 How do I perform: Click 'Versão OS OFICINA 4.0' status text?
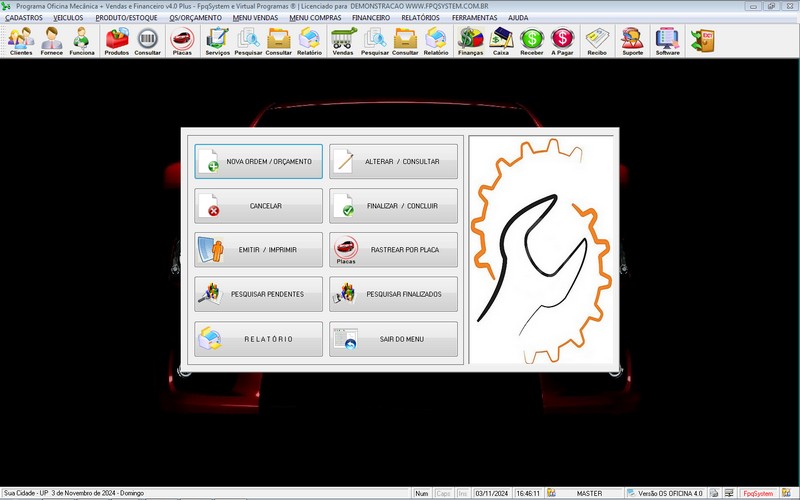coord(670,493)
